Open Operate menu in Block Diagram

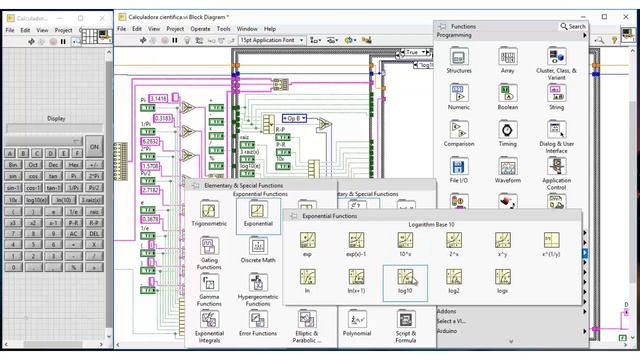coord(200,29)
